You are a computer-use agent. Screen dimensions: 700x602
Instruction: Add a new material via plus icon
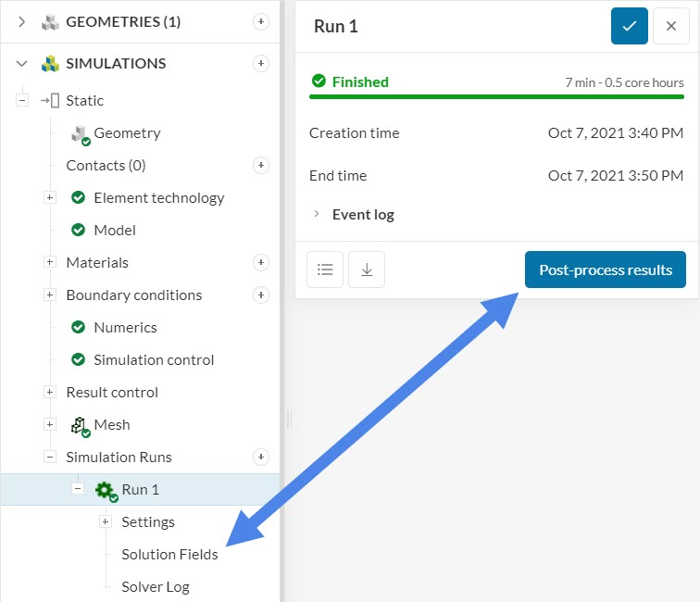[x=261, y=263]
